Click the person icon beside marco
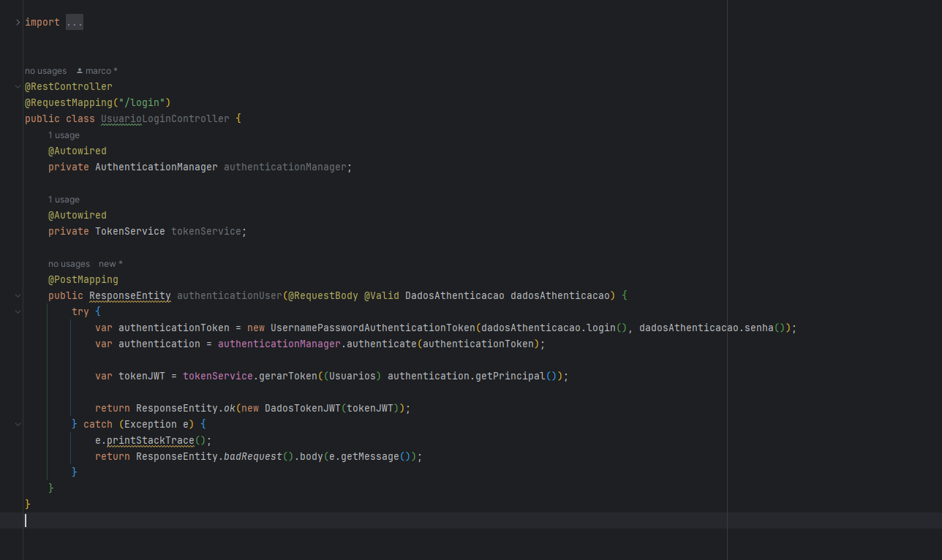Image resolution: width=942 pixels, height=560 pixels. (x=80, y=71)
